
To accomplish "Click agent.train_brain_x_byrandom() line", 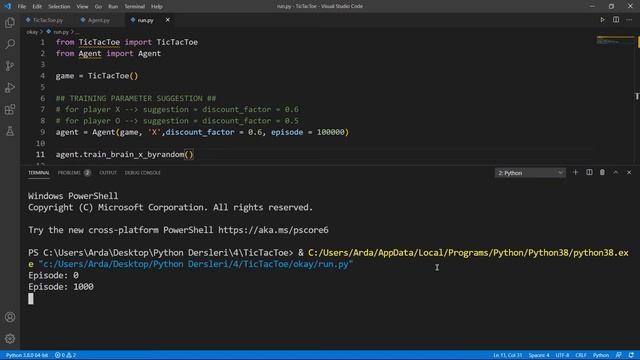I will (x=124, y=154).
